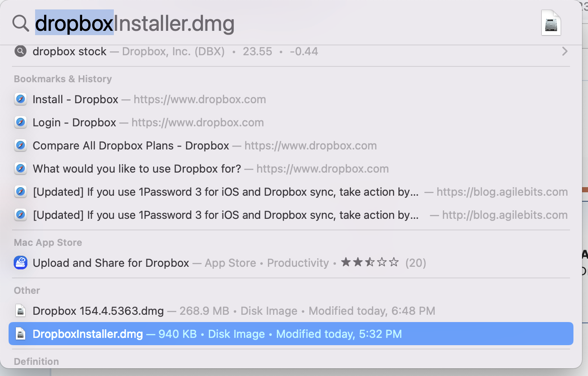Click the star rating for Upload and Share
588x376 pixels.
coord(370,262)
